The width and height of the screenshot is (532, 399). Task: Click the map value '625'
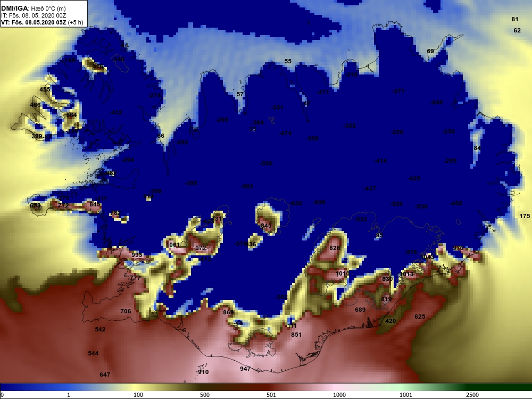tap(420, 316)
